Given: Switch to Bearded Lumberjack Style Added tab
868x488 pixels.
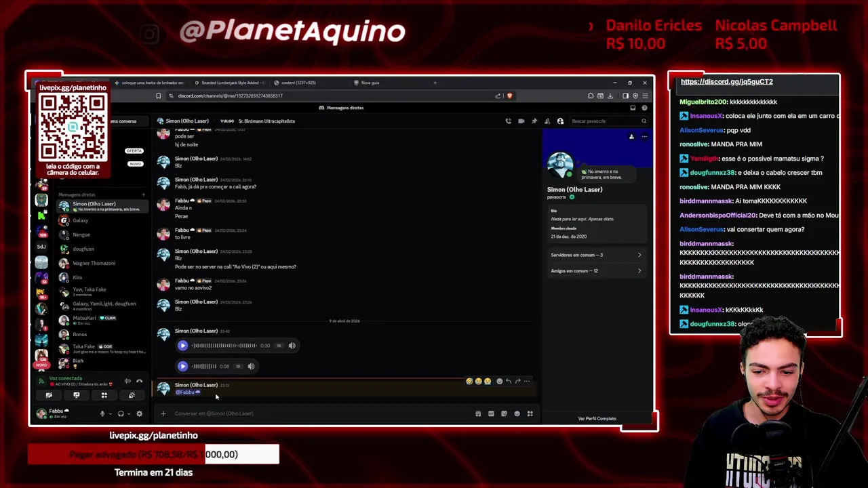Looking at the screenshot, I should (x=229, y=83).
